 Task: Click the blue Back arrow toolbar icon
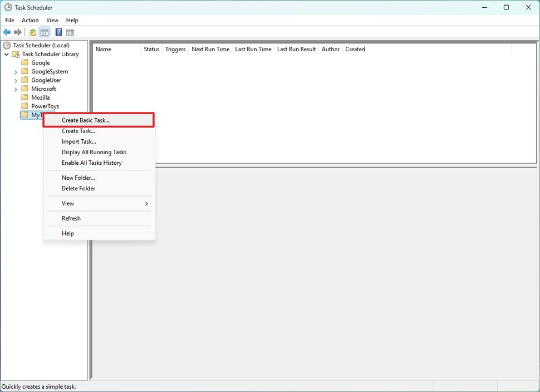pyautogui.click(x=7, y=32)
